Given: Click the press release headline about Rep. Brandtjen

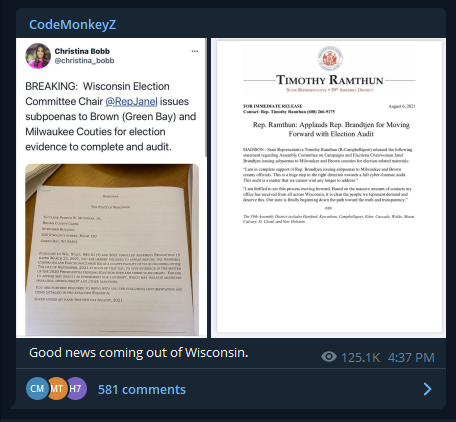Looking at the screenshot, I should tap(331, 129).
